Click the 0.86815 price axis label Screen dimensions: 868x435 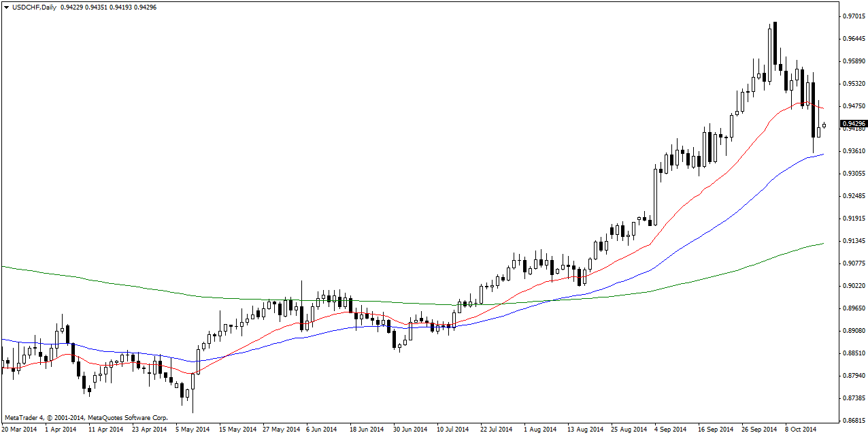(852, 420)
